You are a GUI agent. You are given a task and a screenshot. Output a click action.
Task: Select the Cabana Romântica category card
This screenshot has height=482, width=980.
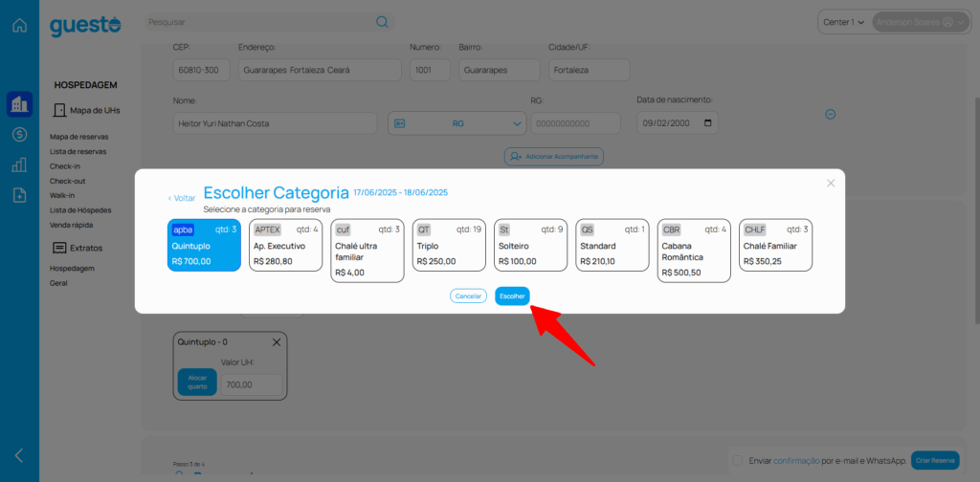[694, 251]
